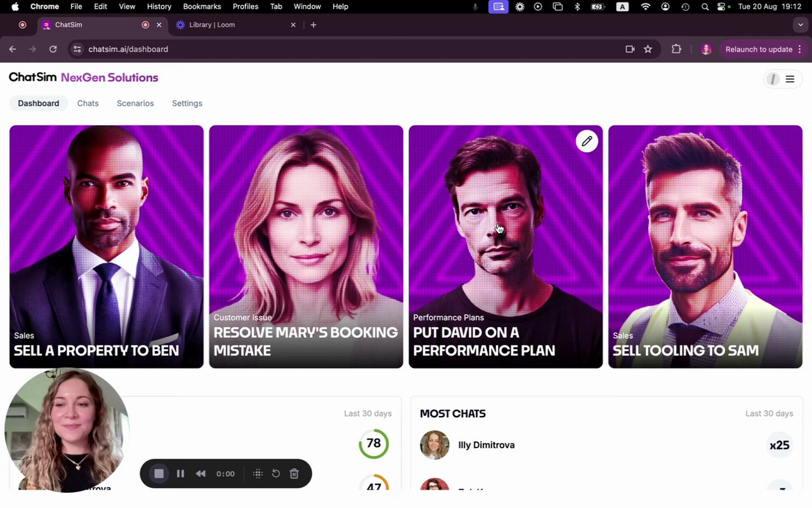Viewport: 812px width, 508px height.
Task: Pause the Loom recording
Action: 180,474
